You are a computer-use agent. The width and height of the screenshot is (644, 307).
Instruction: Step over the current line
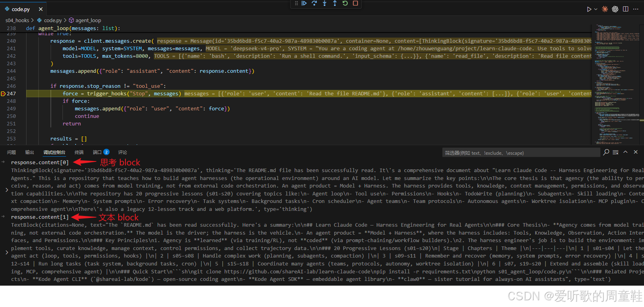[314, 3]
